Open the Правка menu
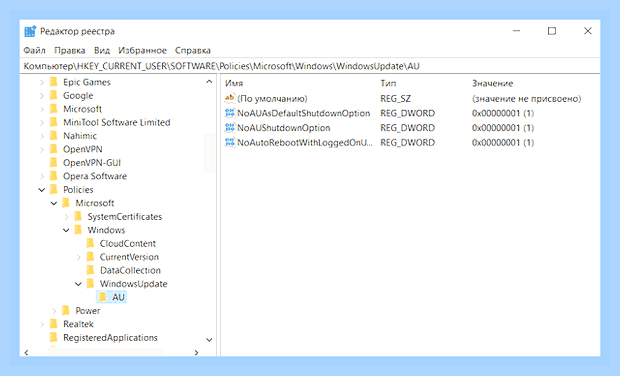 pos(70,51)
